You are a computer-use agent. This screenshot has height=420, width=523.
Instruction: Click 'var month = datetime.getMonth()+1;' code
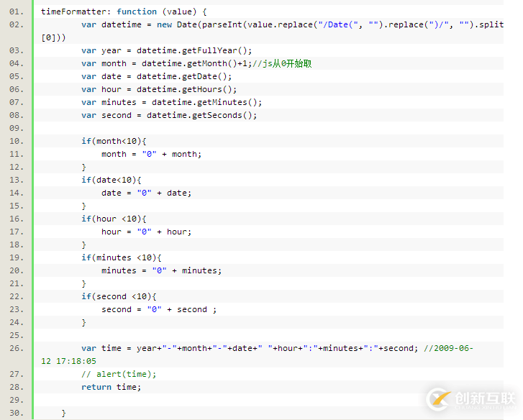[x=166, y=63]
